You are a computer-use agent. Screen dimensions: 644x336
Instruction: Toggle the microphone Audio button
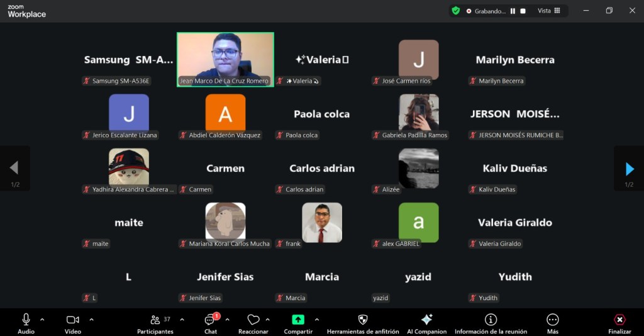tap(26, 320)
